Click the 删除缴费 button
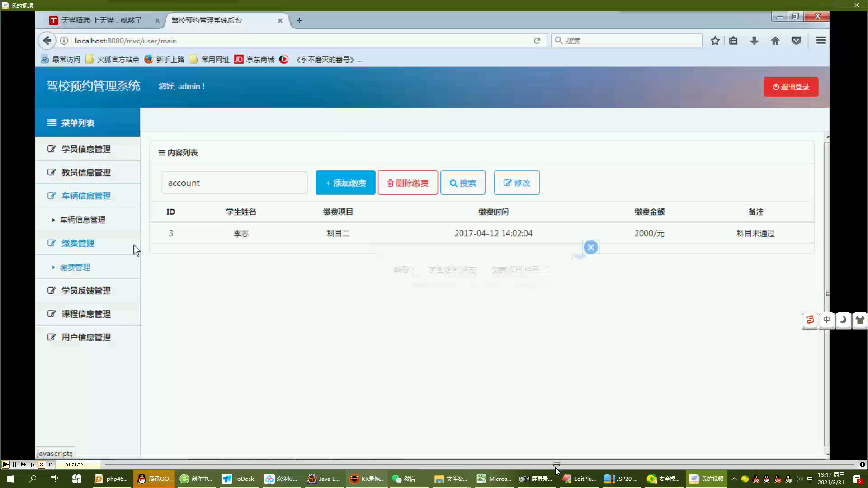Image resolution: width=868 pixels, height=488 pixels. point(408,183)
